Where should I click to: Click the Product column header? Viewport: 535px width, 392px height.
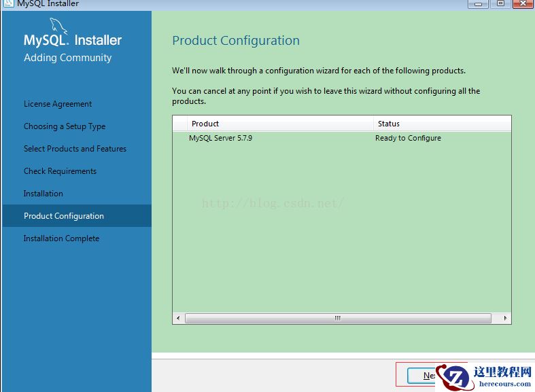pyautogui.click(x=280, y=124)
